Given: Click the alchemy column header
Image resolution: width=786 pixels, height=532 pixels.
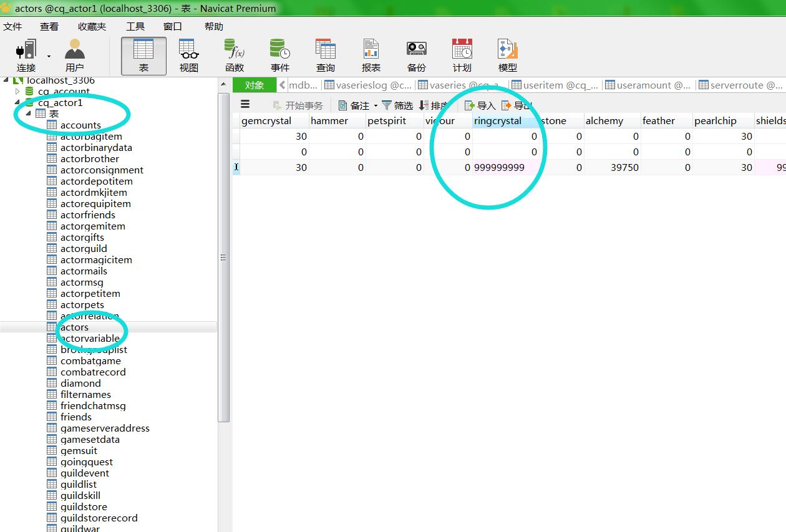Looking at the screenshot, I should [604, 121].
